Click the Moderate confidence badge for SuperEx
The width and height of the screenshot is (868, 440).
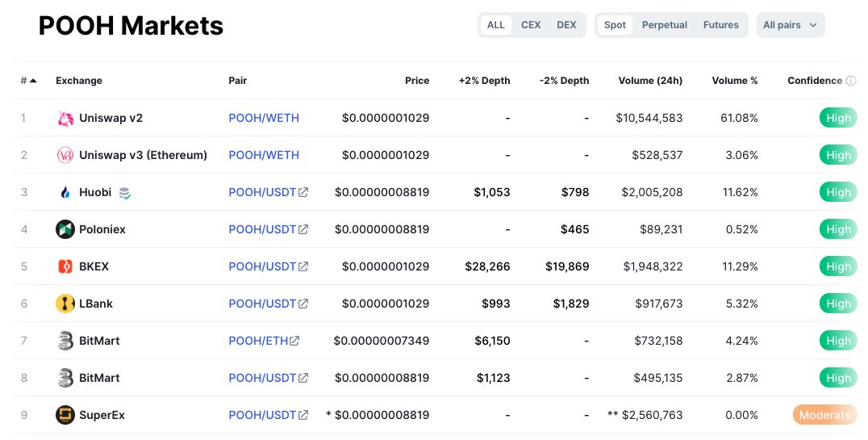pos(824,415)
